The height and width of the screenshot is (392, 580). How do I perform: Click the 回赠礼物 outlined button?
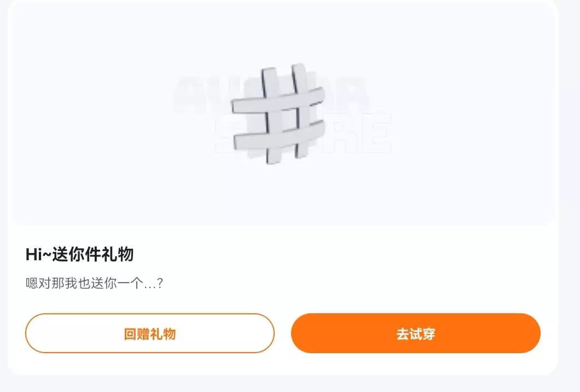tap(150, 334)
